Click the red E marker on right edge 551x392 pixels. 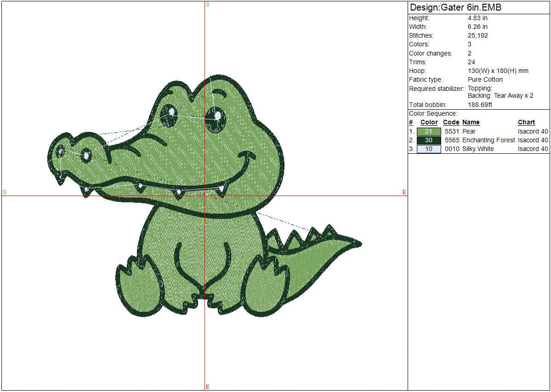404,192
